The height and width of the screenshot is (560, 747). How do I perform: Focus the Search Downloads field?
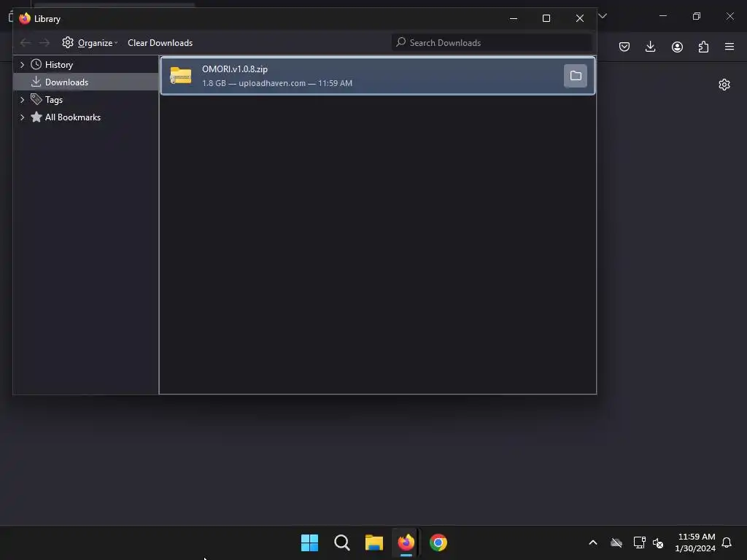pos(492,43)
